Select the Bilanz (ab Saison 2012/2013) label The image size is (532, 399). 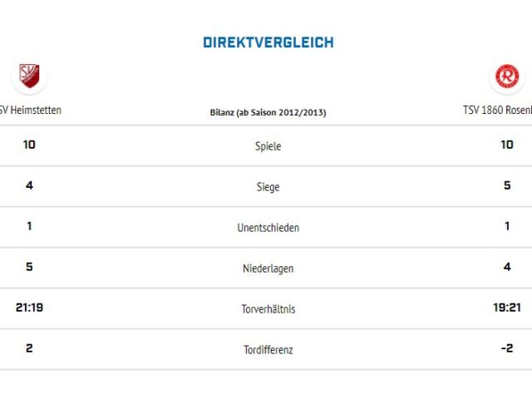click(x=268, y=111)
